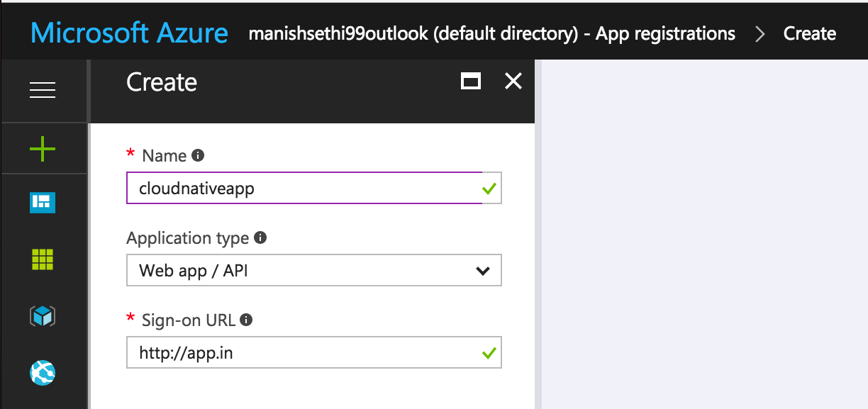This screenshot has width=868, height=409.
Task: Open the hamburger menu in the sidebar
Action: tap(43, 90)
